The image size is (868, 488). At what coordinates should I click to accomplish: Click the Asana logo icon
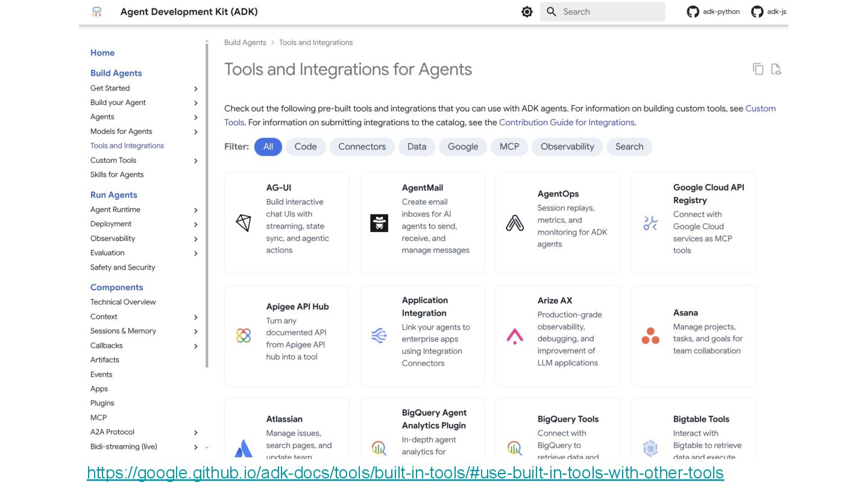pos(650,336)
